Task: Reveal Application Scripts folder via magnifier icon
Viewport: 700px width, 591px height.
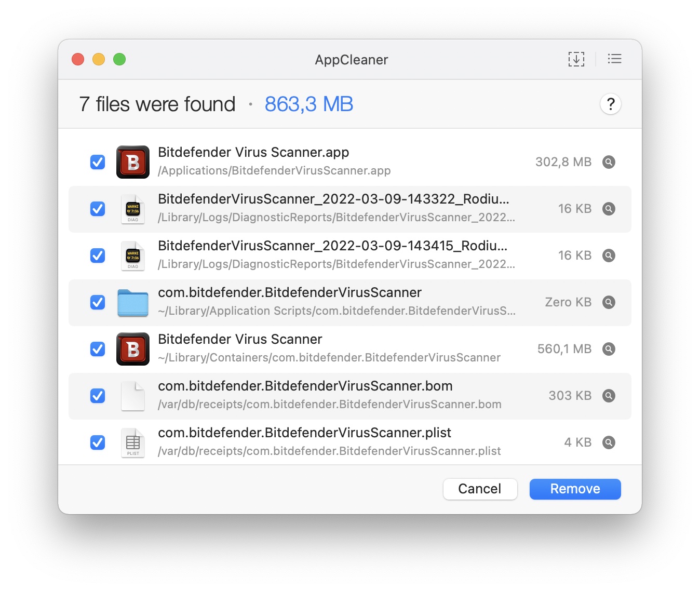Action: pyautogui.click(x=609, y=302)
